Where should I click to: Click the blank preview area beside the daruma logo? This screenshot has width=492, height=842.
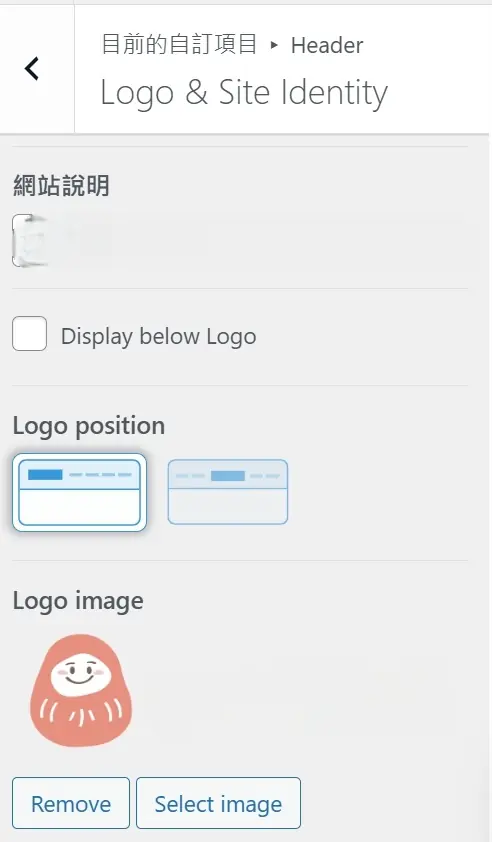(301, 693)
